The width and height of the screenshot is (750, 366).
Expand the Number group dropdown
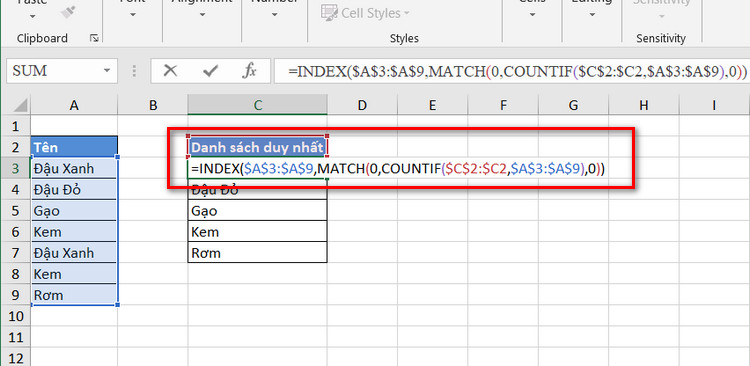point(275,15)
